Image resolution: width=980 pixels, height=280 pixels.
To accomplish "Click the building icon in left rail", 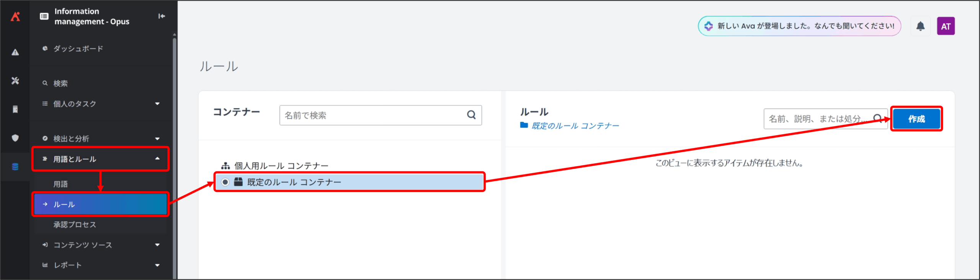I will click(x=15, y=109).
